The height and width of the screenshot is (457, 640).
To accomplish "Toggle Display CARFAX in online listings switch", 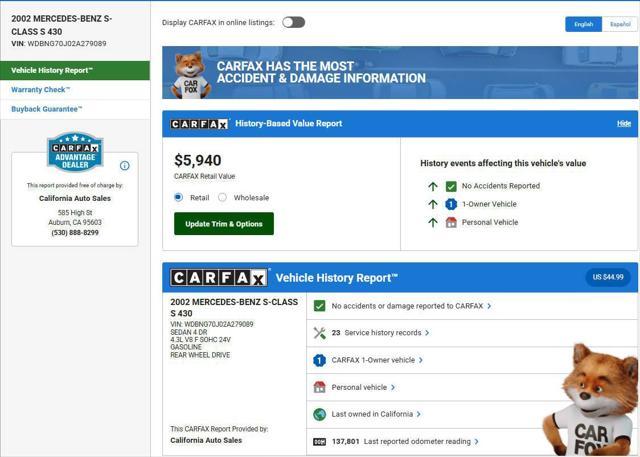I will pyautogui.click(x=293, y=22).
